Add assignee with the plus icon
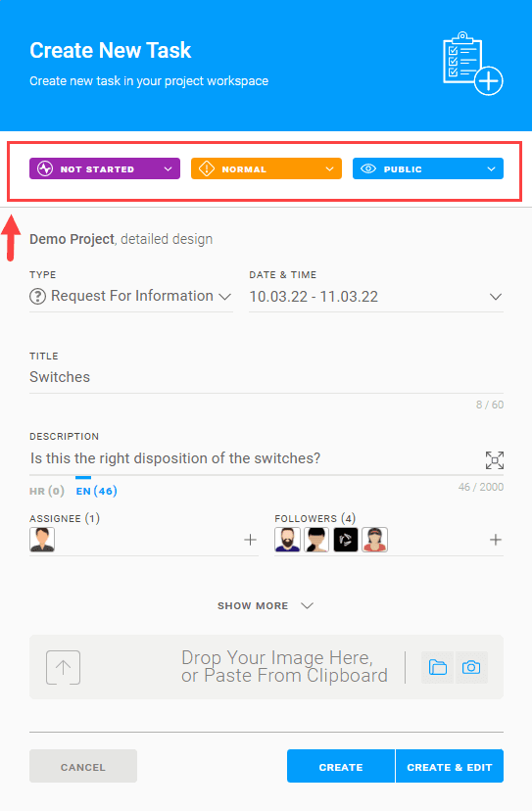 tap(251, 540)
